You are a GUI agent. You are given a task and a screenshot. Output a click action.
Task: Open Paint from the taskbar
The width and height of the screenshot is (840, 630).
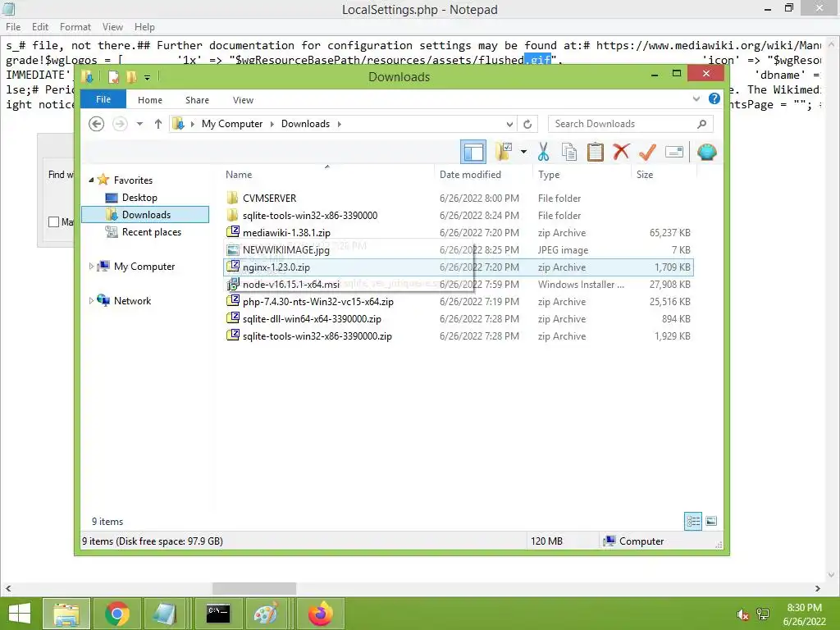(x=267, y=614)
